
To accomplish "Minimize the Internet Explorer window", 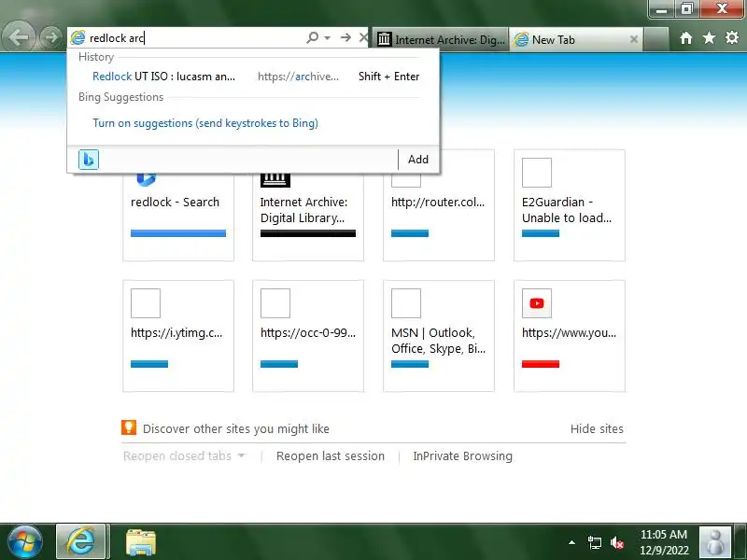I will tap(661, 9).
